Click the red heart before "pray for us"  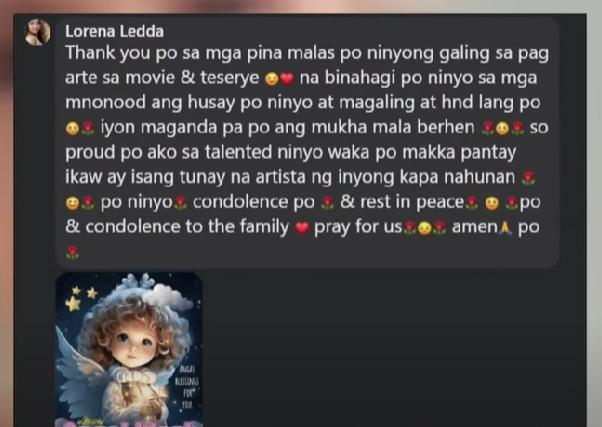tap(302, 228)
